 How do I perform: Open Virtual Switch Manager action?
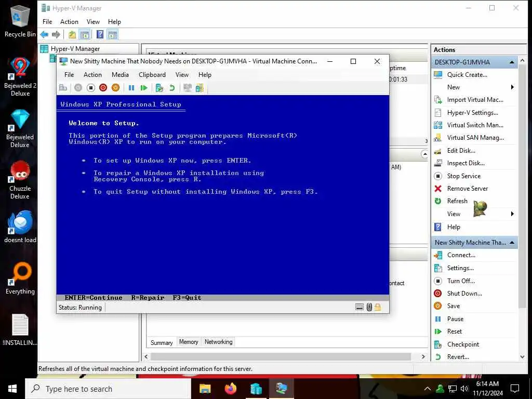[475, 125]
